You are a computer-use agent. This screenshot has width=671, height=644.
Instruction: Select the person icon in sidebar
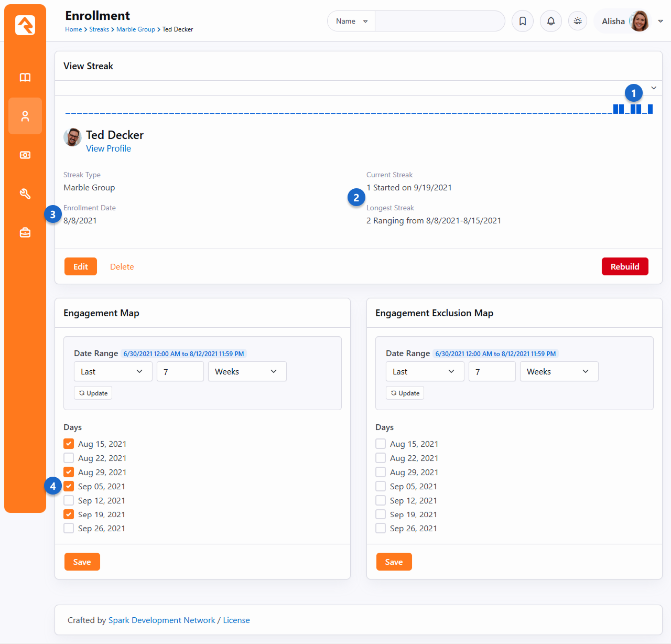25,116
